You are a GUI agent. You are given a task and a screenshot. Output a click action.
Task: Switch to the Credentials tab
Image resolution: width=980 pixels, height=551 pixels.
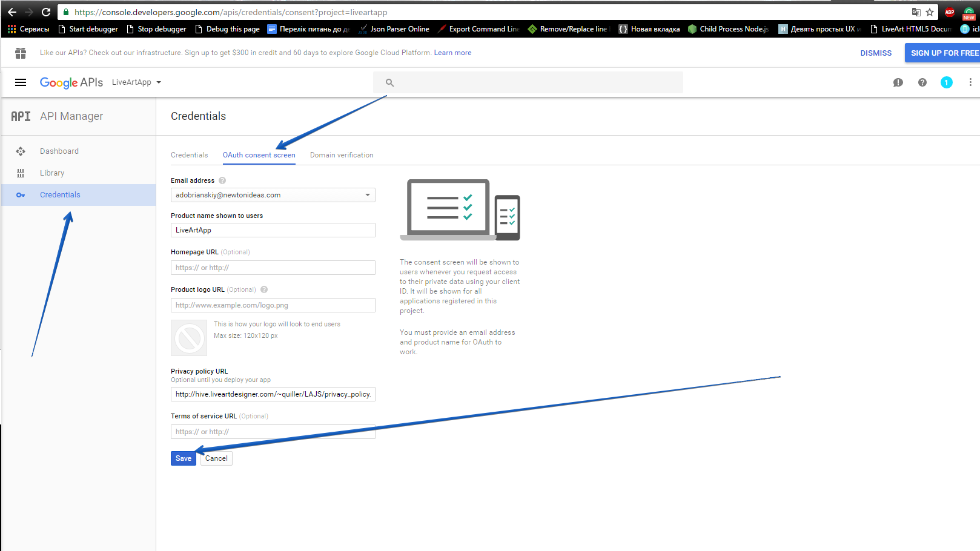click(189, 155)
